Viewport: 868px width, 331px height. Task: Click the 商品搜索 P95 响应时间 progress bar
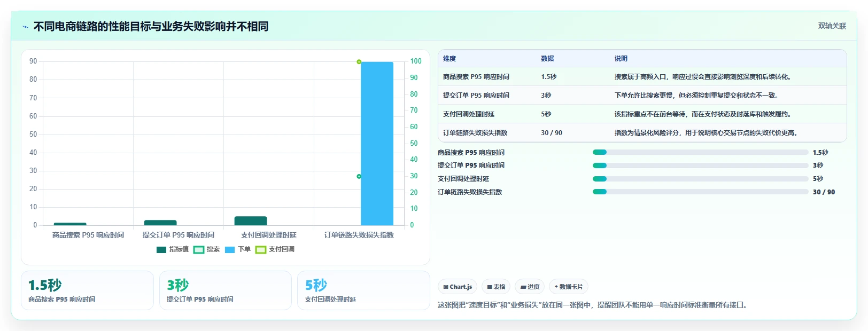[x=700, y=152]
